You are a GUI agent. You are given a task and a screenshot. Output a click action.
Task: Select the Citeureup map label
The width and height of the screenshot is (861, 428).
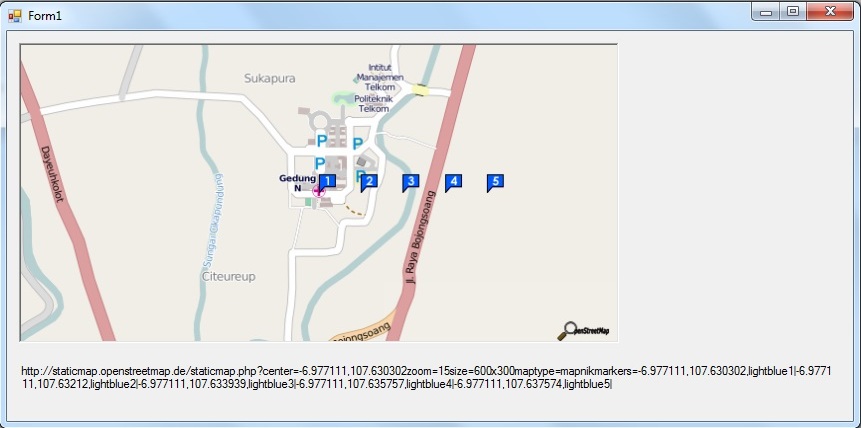[x=228, y=276]
